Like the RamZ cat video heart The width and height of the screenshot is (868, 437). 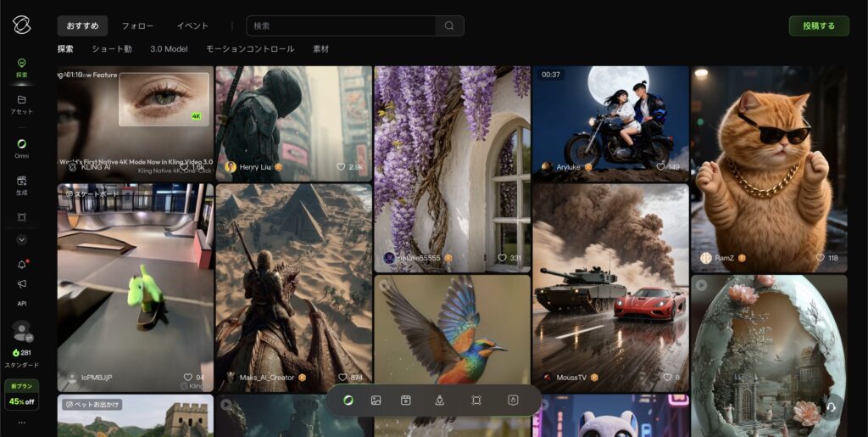pyautogui.click(x=820, y=258)
